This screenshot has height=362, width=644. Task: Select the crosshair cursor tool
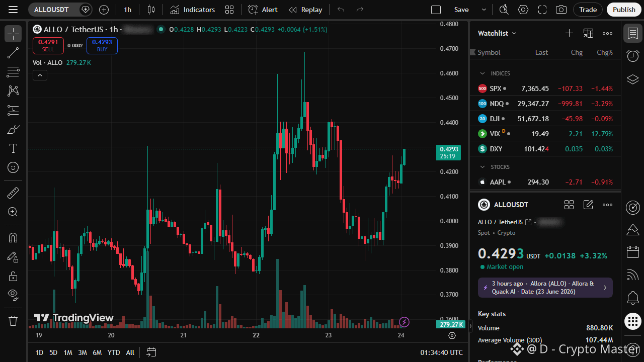coord(13,34)
